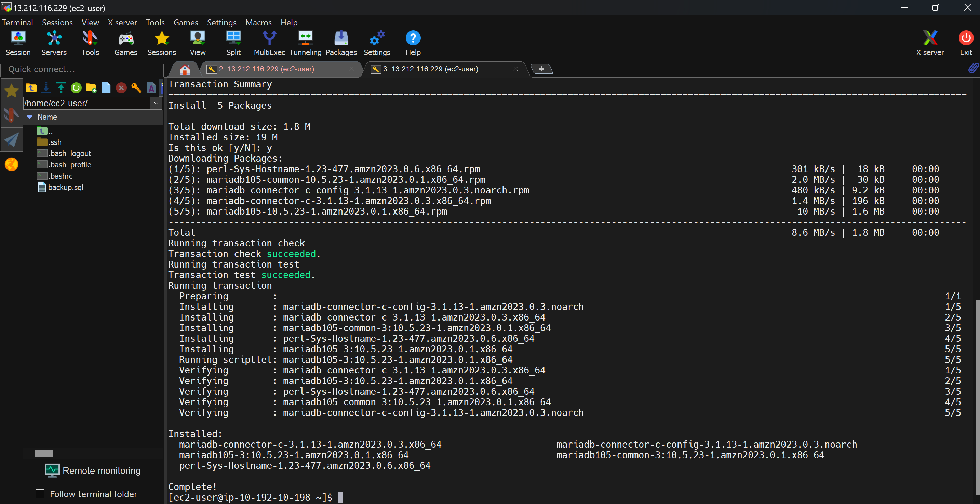The width and height of the screenshot is (980, 504).
Task: Click the Quick connect input field
Action: (x=83, y=69)
